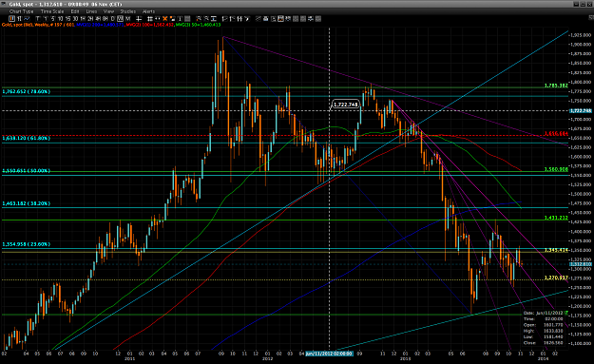Click the zoom in magnifier icon
The width and height of the screenshot is (594, 364).
pos(199,19)
